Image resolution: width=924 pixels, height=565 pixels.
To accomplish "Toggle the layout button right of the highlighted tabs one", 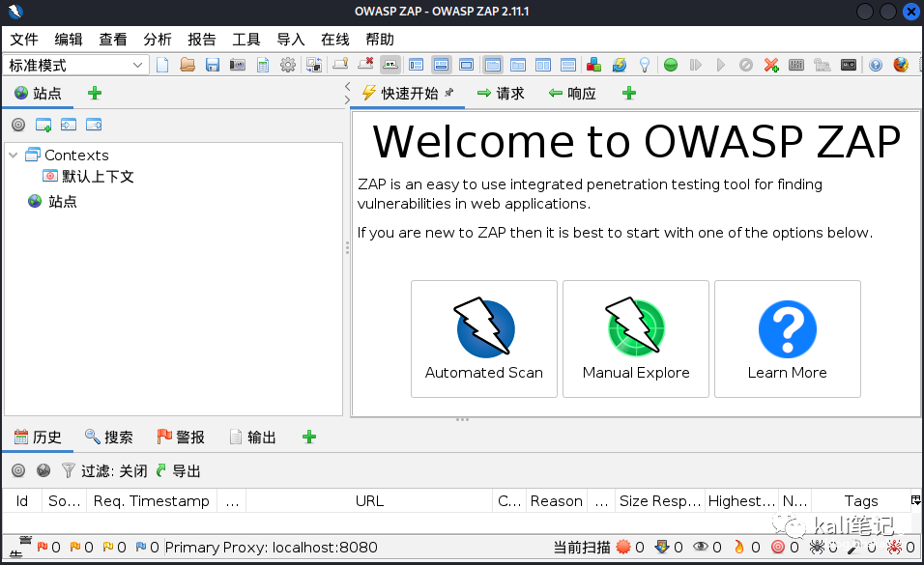I will tap(518, 65).
